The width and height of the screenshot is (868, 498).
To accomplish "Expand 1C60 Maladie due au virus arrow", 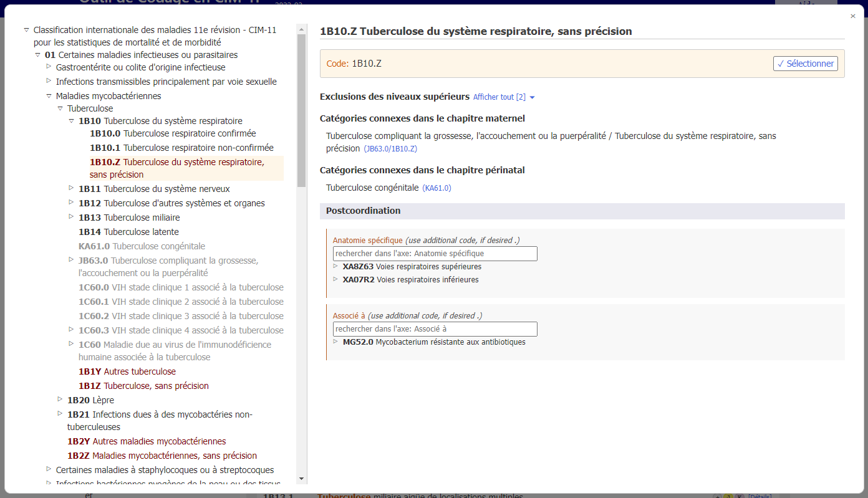I will [71, 343].
